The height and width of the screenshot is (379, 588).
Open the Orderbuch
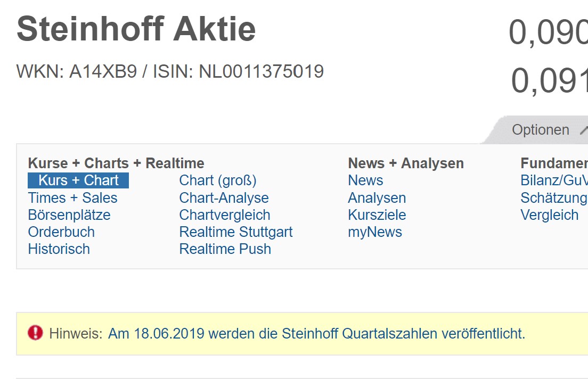point(61,232)
